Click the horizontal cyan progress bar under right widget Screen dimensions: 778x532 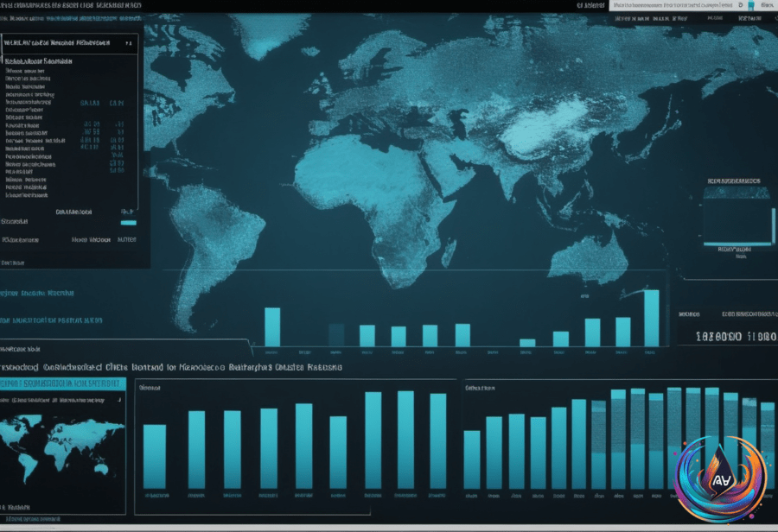tap(738, 244)
